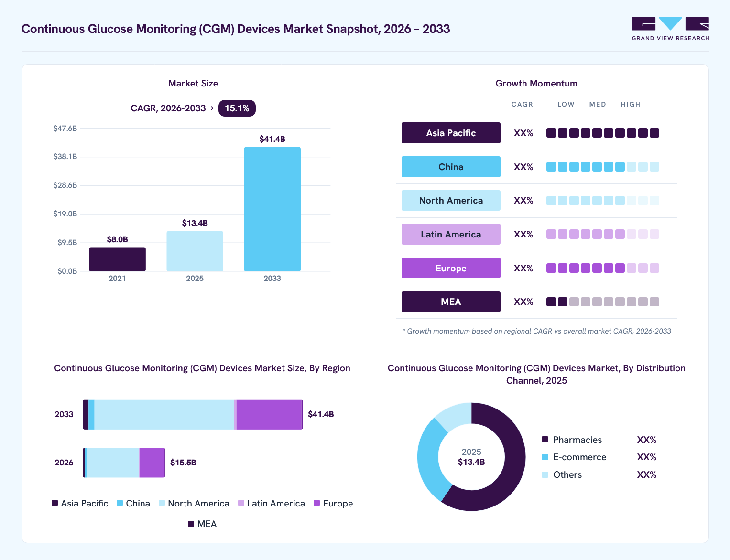
Task: Click the snapshot main title heading
Action: [x=236, y=29]
